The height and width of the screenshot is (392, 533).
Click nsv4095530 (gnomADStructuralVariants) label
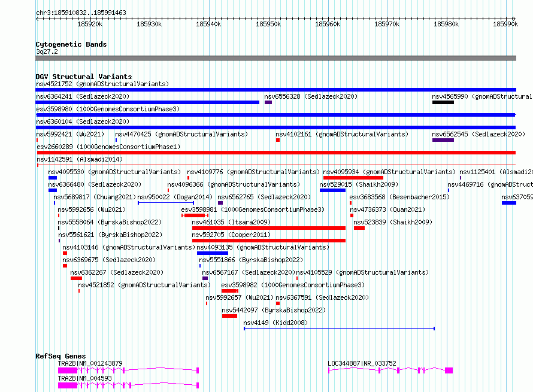click(114, 172)
